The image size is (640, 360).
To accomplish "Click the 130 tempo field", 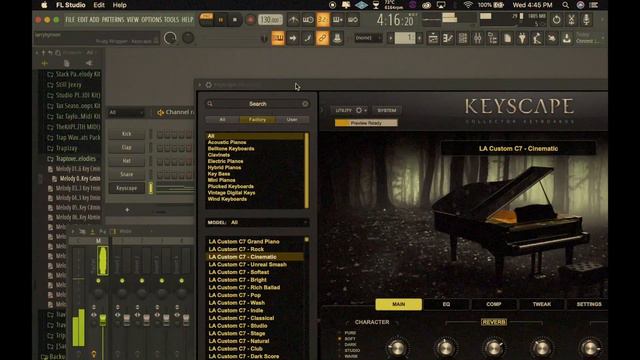I will coord(270,20).
